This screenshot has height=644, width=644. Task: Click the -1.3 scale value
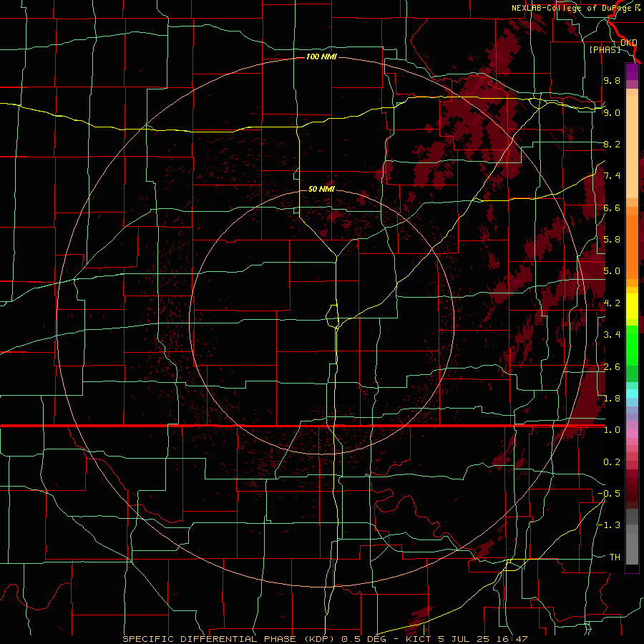[x=610, y=525]
